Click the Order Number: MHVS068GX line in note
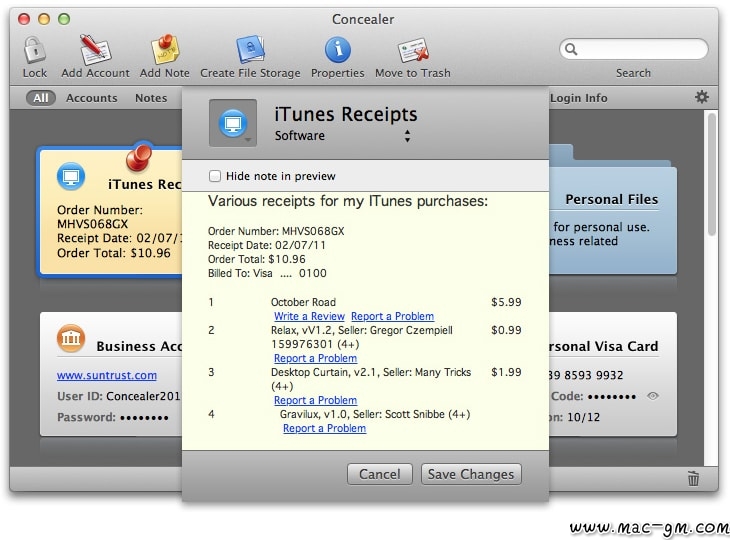Image resolution: width=730 pixels, height=540 pixels. click(276, 231)
